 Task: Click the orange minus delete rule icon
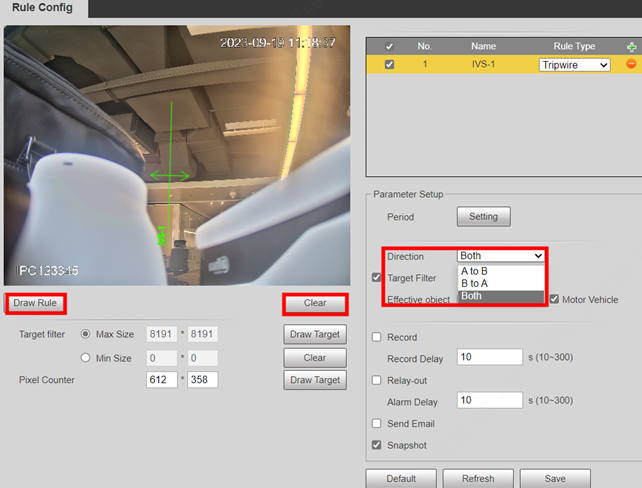pos(631,64)
